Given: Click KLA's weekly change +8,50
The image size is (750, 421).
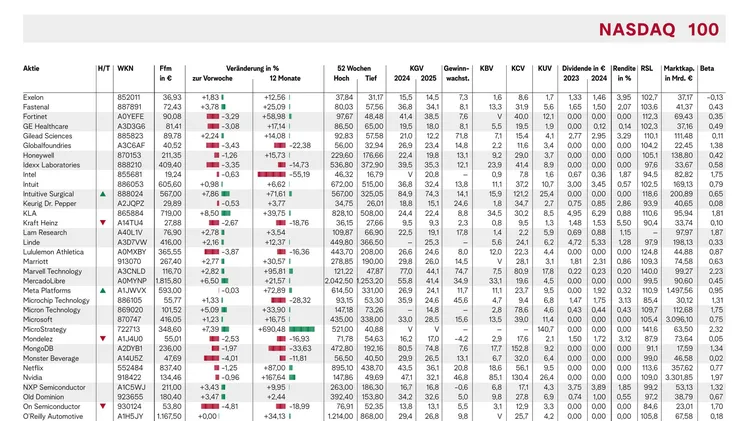Looking at the screenshot, I should pos(210,213).
